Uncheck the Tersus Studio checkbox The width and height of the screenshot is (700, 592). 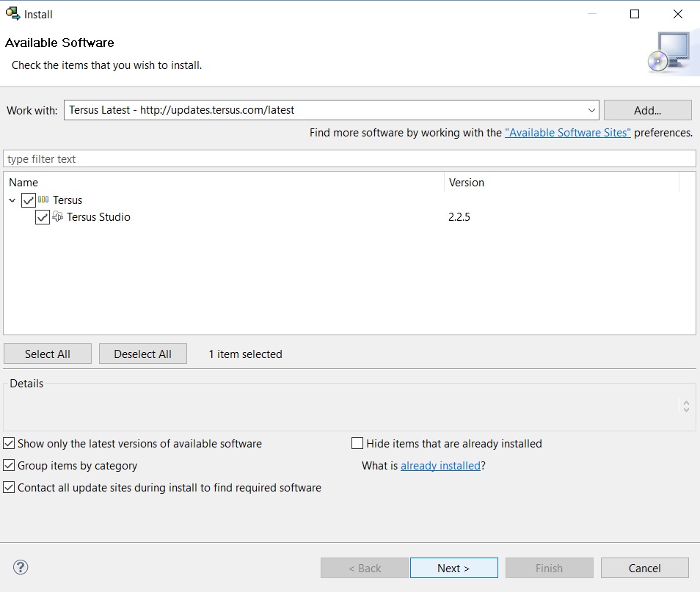coord(43,217)
